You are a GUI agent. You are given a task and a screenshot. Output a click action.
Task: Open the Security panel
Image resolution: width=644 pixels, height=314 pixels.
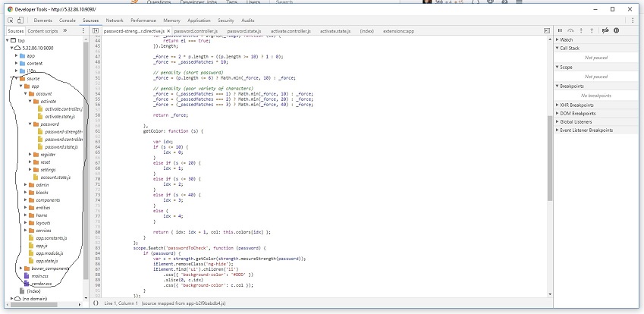coord(226,20)
